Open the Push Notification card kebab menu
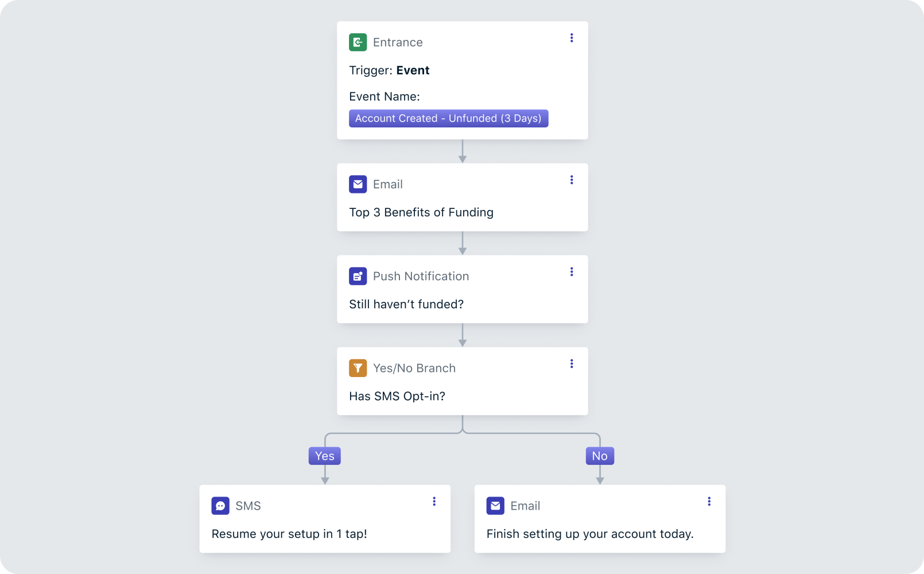Image resolution: width=924 pixels, height=574 pixels. click(571, 272)
